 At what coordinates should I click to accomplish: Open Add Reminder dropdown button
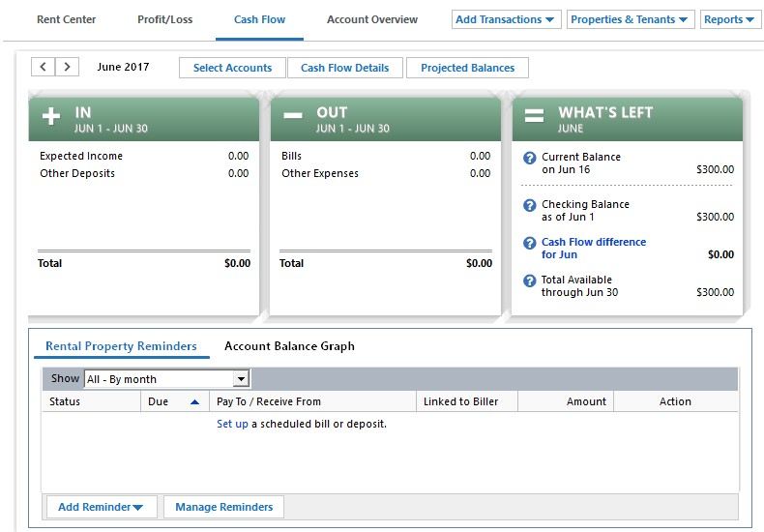pyautogui.click(x=101, y=507)
